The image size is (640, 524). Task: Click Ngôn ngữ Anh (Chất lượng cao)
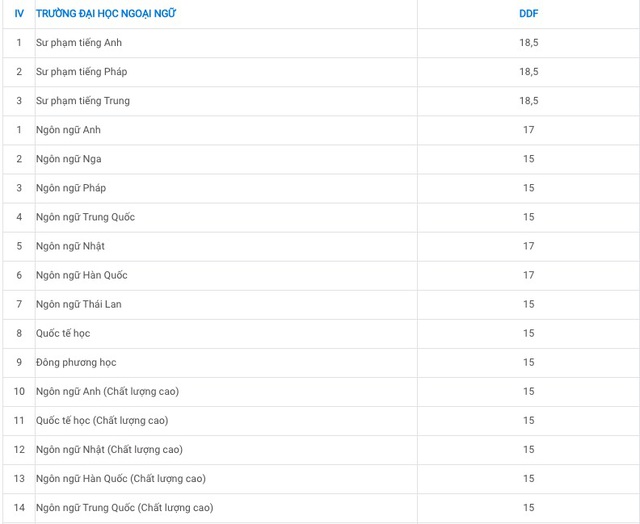click(107, 391)
